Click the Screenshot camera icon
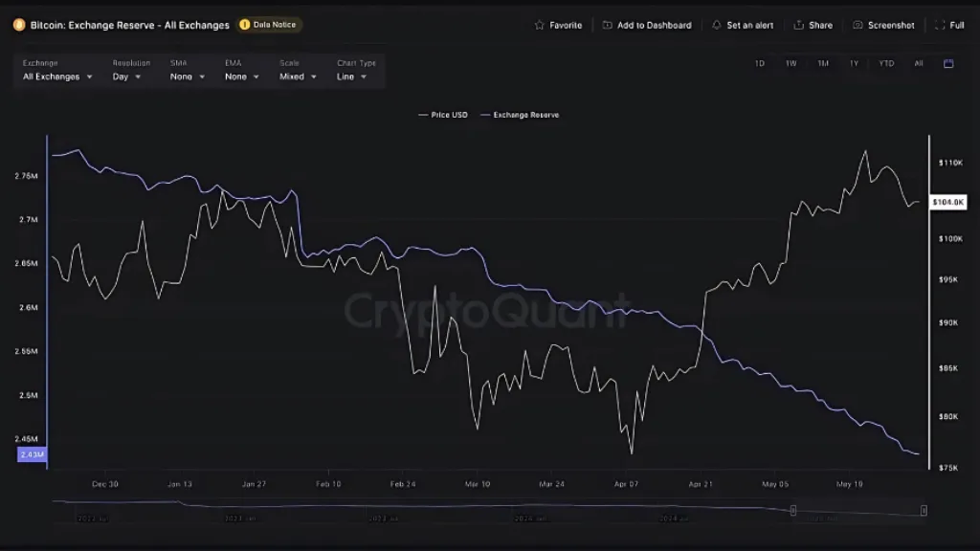 [x=857, y=25]
